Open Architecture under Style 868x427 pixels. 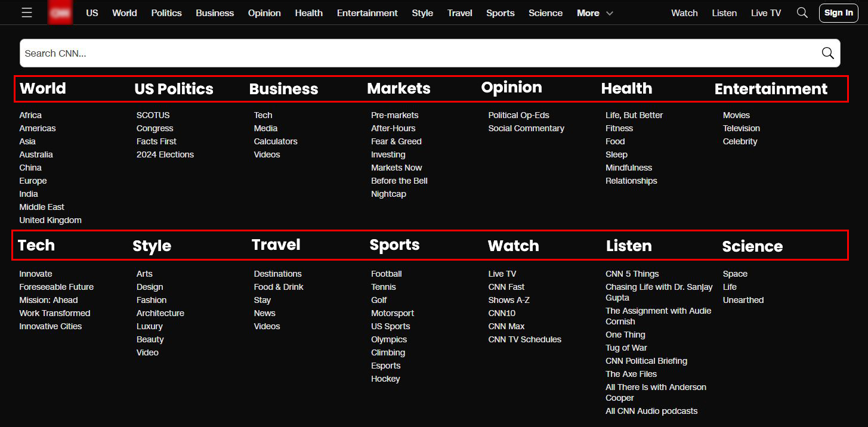pyautogui.click(x=160, y=313)
